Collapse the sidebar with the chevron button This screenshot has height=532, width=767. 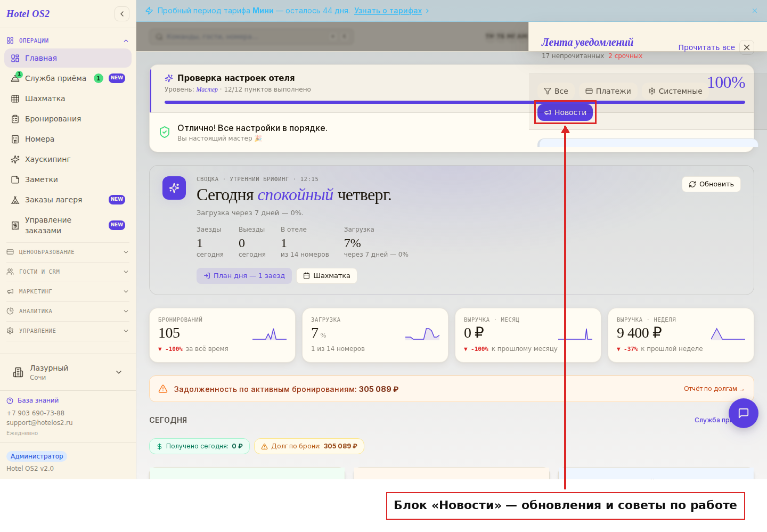click(122, 14)
